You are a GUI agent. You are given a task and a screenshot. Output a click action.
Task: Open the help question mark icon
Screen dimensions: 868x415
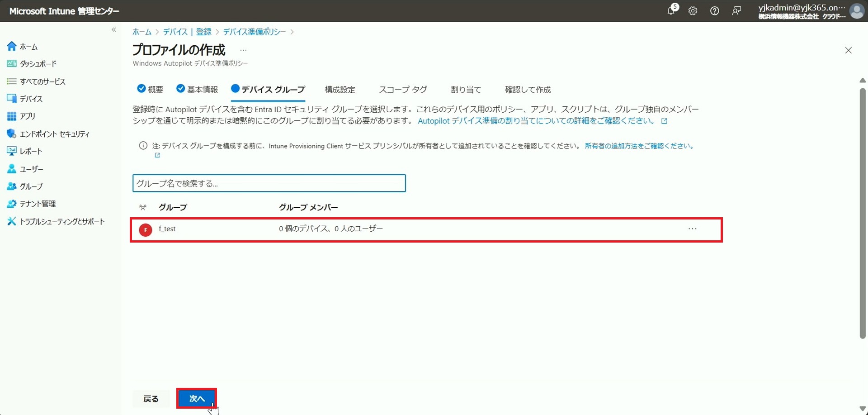(714, 11)
